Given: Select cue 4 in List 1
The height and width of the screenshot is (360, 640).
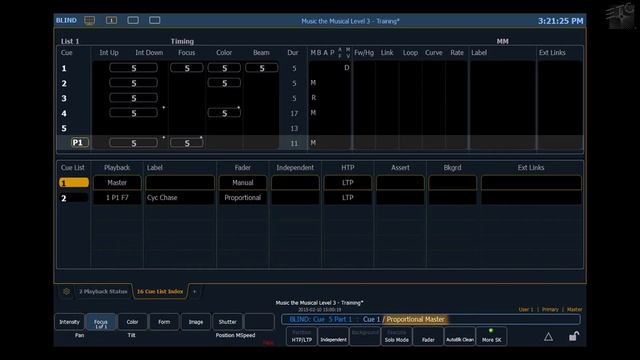Looking at the screenshot, I should 64,113.
